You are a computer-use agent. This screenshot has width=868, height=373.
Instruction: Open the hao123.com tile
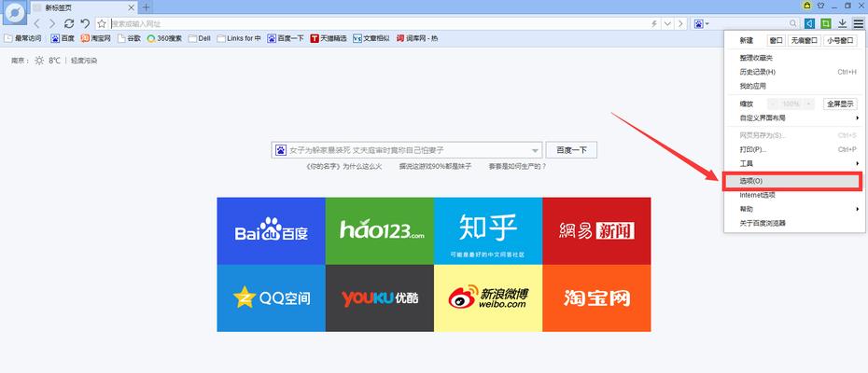(x=380, y=230)
